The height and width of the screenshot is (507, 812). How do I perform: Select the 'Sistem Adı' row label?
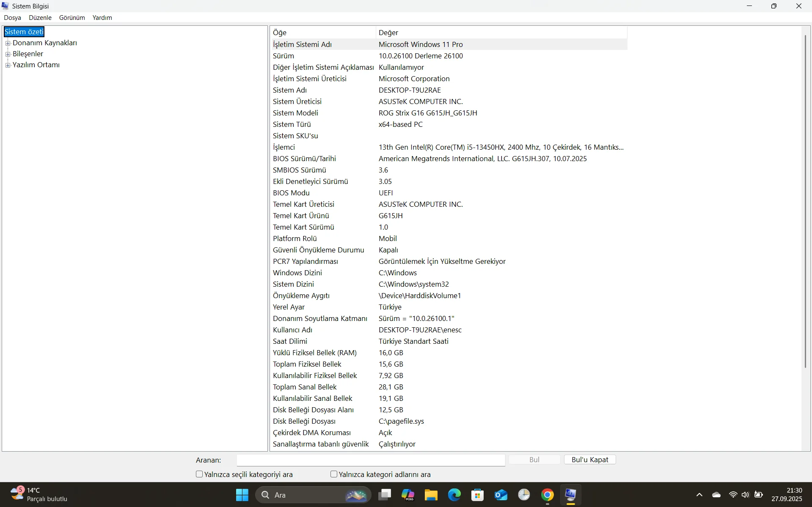[x=290, y=90]
